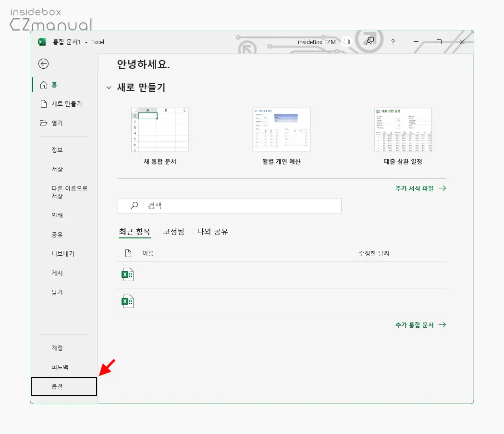Open the 열기 sidebar item
The width and height of the screenshot is (504, 434).
64,123
